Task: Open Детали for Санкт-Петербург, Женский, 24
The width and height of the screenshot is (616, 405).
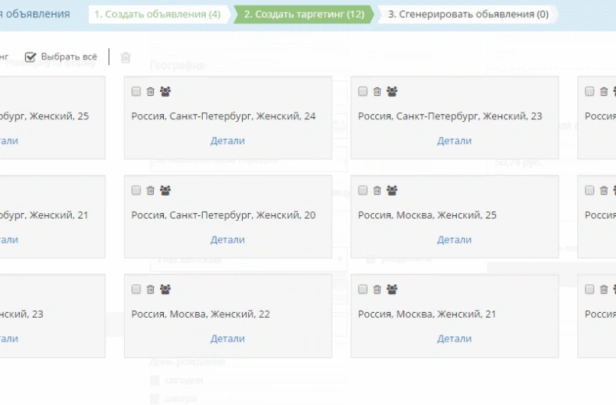Action: (227, 141)
